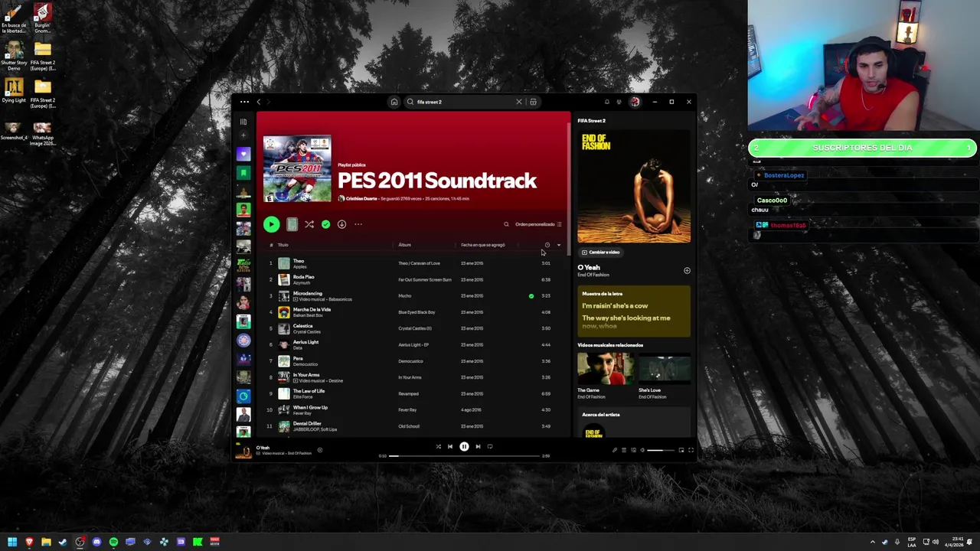Toggle shuffle for this playlist
Viewport: 980px width, 551px height.
click(x=309, y=224)
